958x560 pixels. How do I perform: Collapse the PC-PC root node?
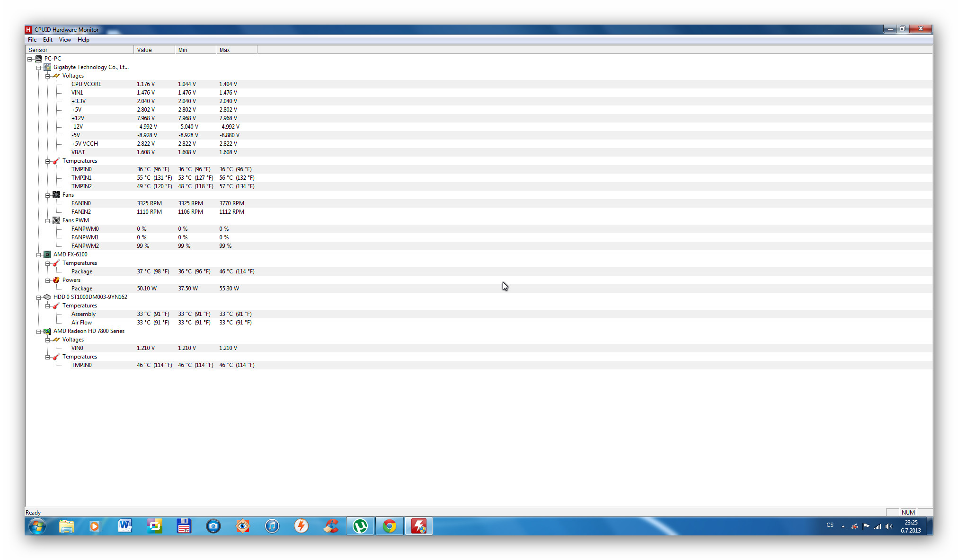[x=30, y=59]
